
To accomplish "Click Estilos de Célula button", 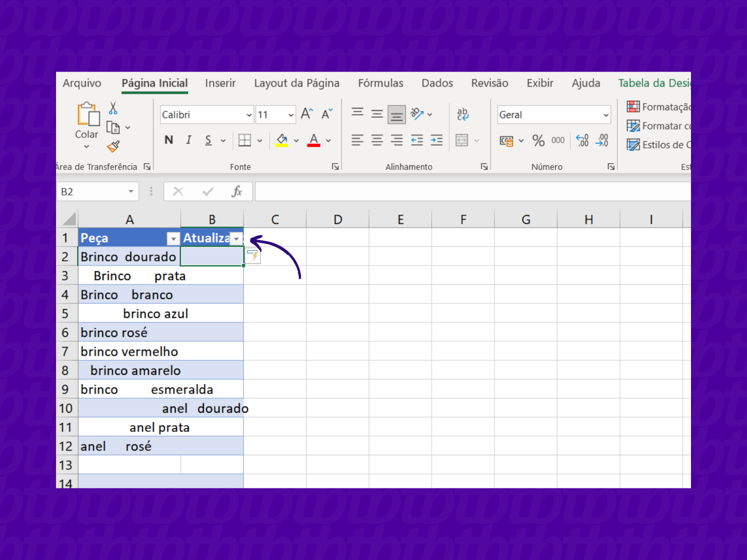I will point(659,145).
